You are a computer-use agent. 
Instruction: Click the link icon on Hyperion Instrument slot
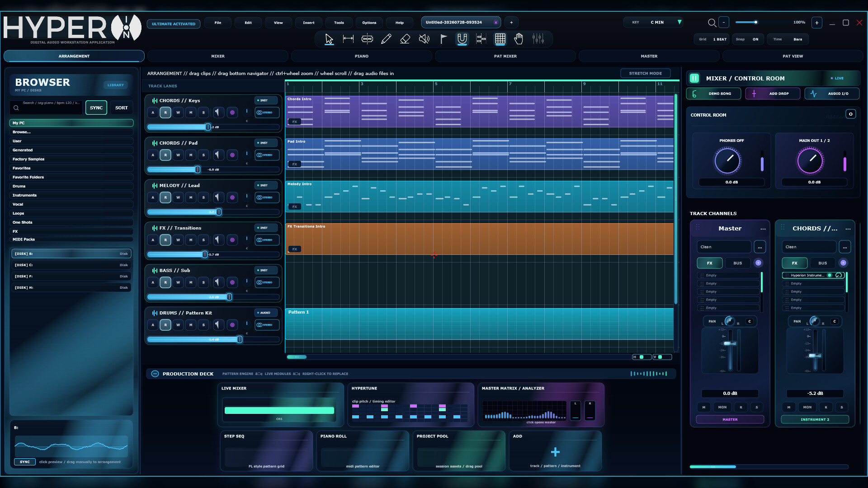coord(839,275)
